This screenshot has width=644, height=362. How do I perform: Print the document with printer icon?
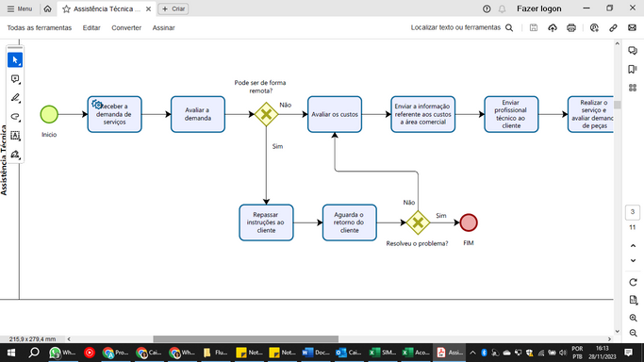(571, 27)
